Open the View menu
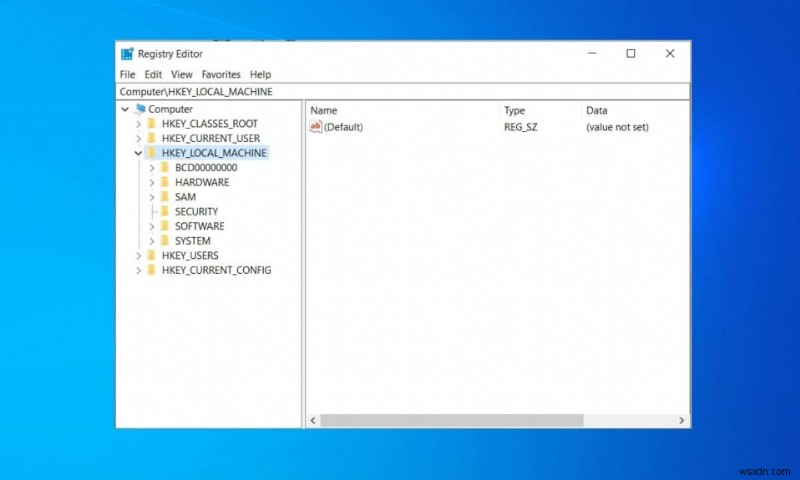The width and height of the screenshot is (800, 480). (182, 74)
